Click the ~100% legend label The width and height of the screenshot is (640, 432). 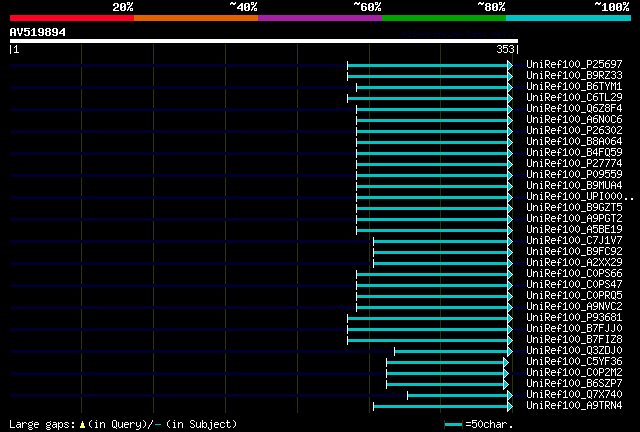tap(611, 7)
